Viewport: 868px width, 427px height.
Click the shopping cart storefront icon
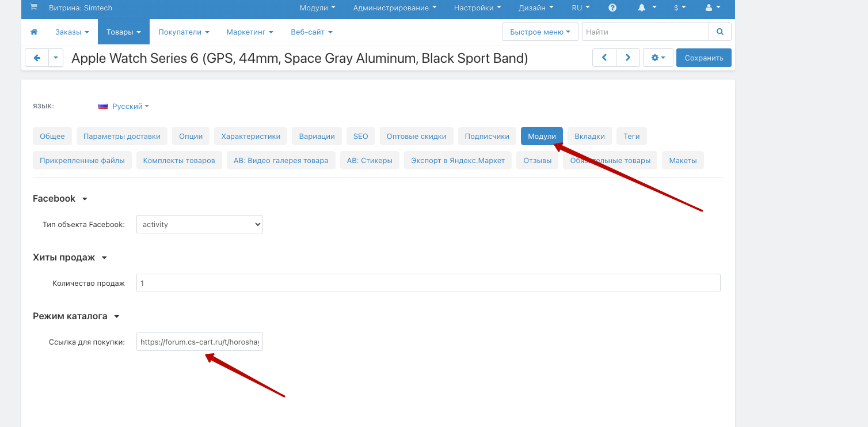(33, 7)
